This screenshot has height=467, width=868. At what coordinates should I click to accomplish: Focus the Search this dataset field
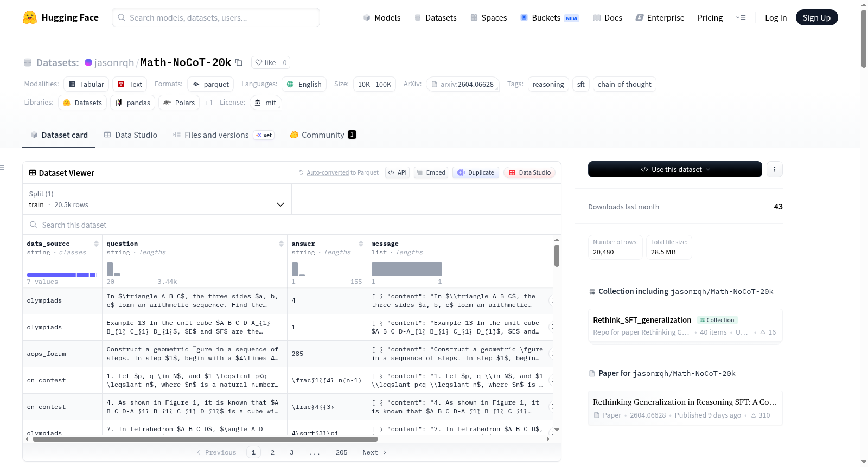pos(292,225)
